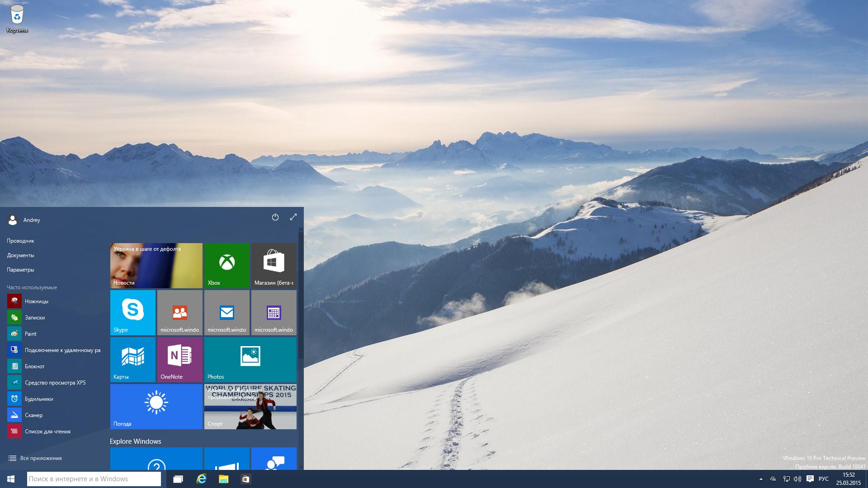Open the Xbox tile
This screenshot has width=868, height=488.
pyautogui.click(x=226, y=265)
